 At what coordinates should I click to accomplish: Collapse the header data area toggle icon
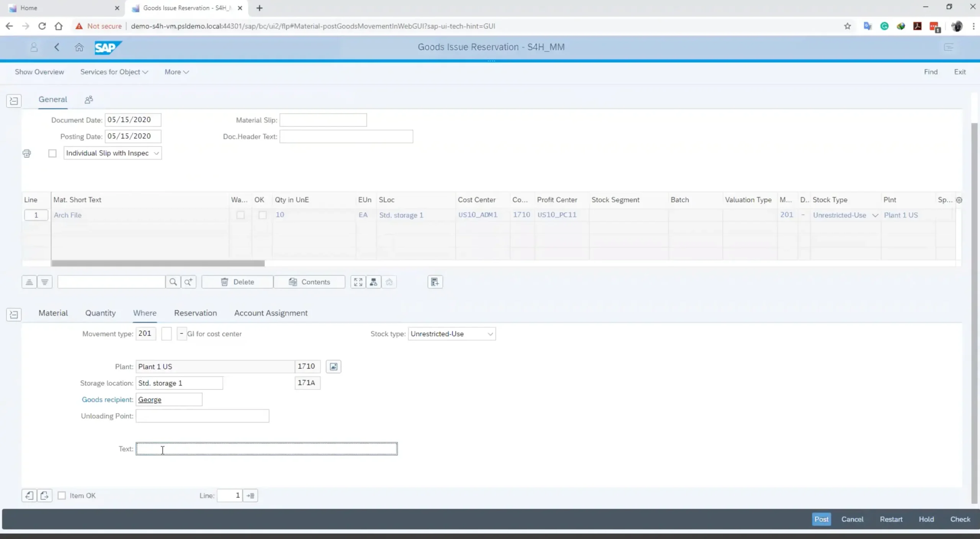[14, 101]
